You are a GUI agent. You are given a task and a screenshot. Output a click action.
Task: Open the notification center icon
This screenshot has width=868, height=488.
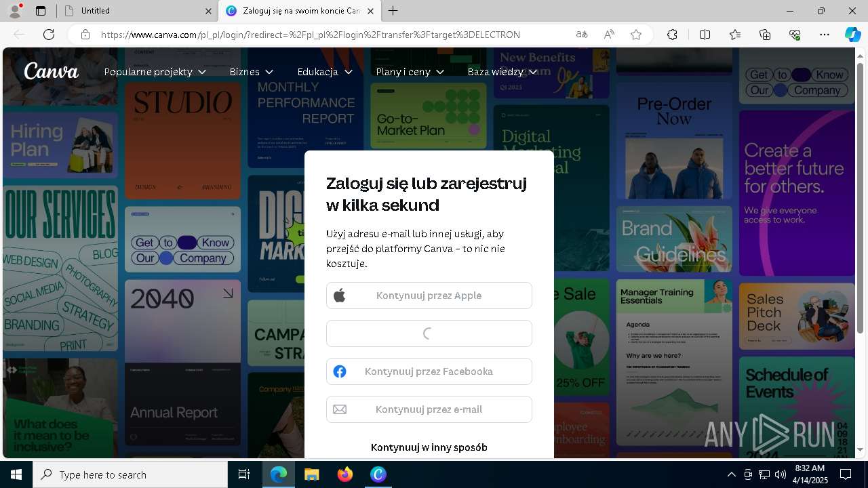point(846,474)
